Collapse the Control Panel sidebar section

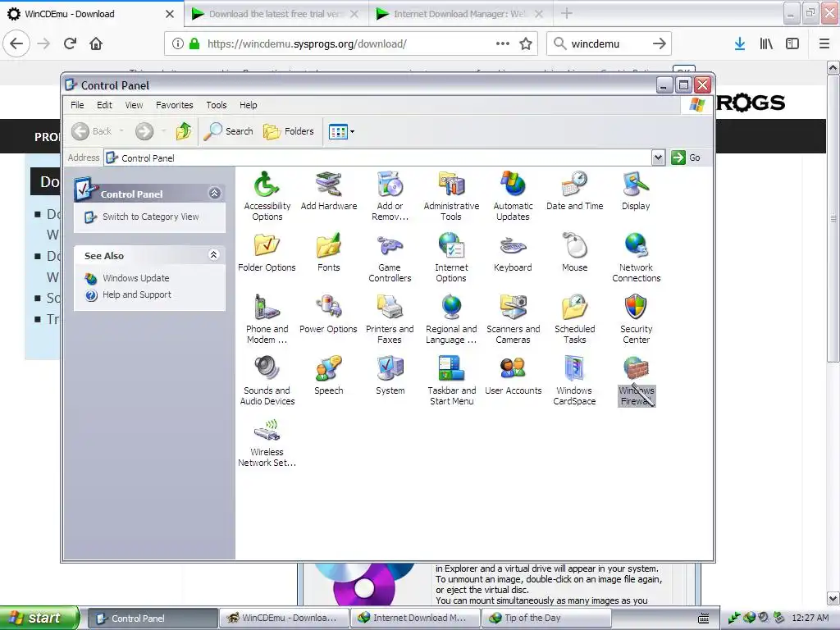tap(214, 194)
